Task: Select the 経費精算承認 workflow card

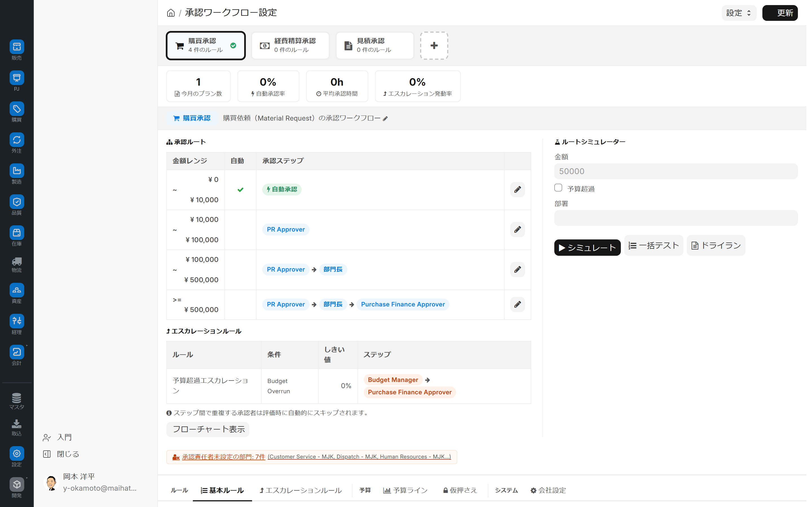Action: coord(290,46)
